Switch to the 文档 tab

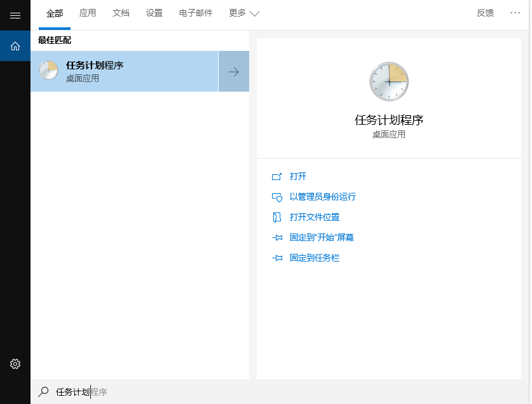121,13
